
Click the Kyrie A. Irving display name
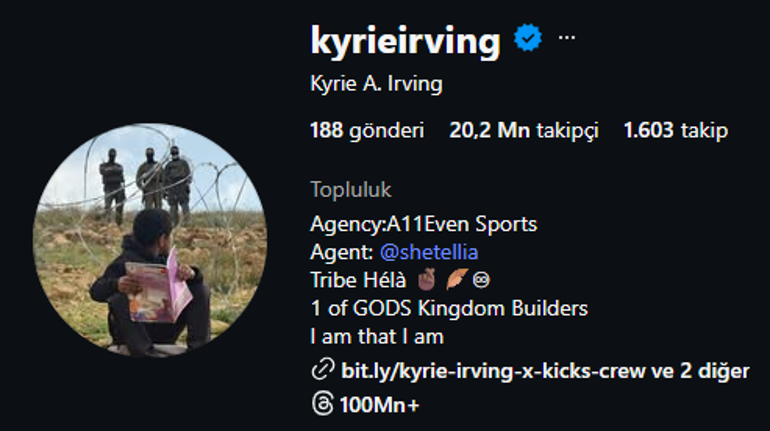[x=377, y=83]
